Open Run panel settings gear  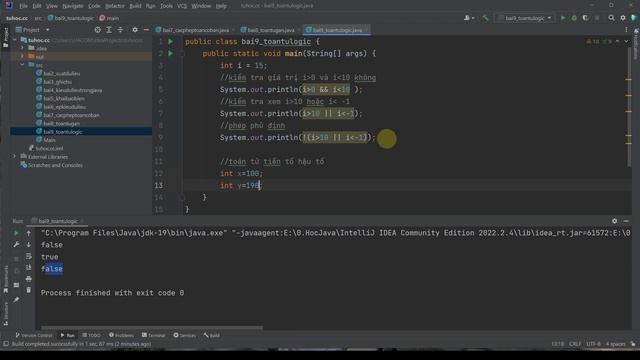614,221
